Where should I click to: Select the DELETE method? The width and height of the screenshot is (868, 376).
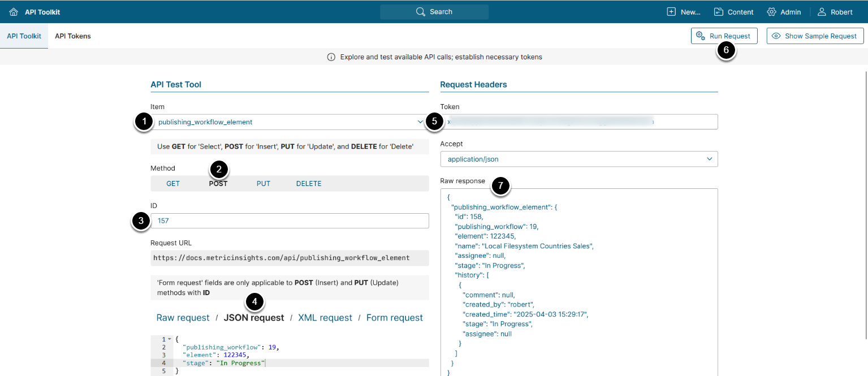309,184
